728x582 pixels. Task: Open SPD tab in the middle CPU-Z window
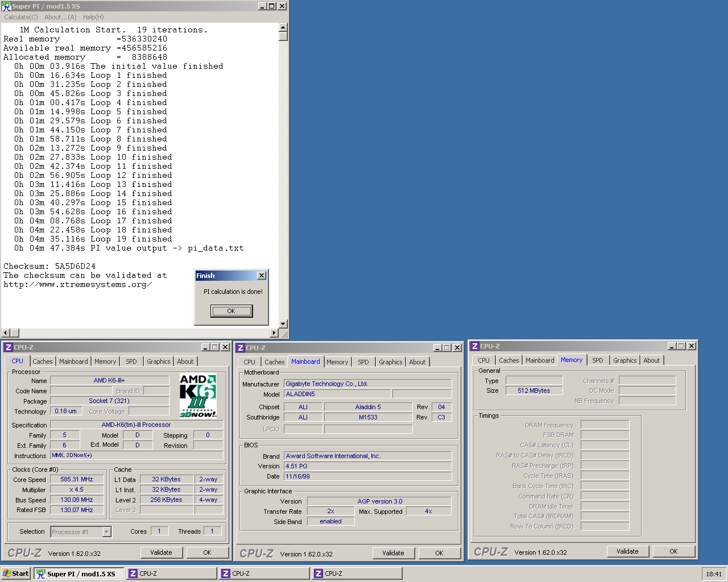(x=363, y=362)
